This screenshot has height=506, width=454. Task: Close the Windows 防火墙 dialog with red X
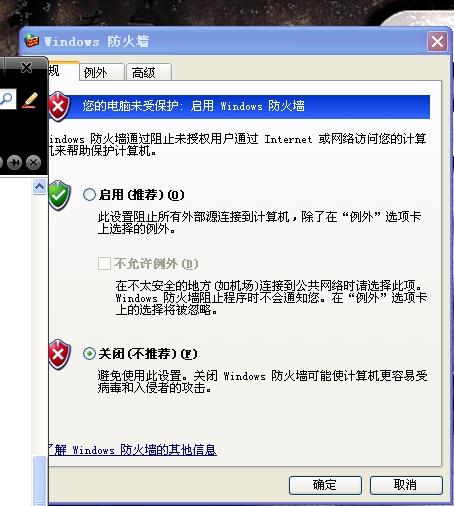[x=437, y=42]
